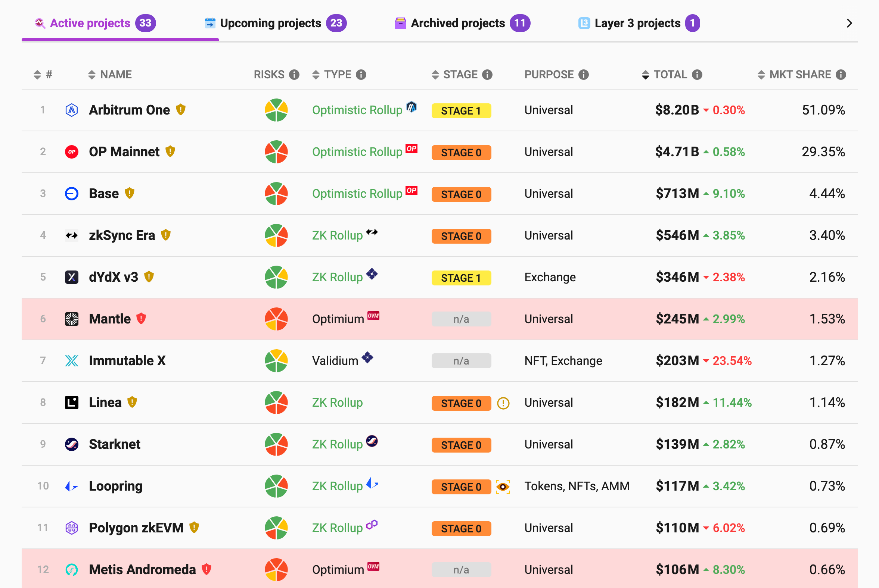
Task: Sort table by NAME column
Action: coord(110,75)
